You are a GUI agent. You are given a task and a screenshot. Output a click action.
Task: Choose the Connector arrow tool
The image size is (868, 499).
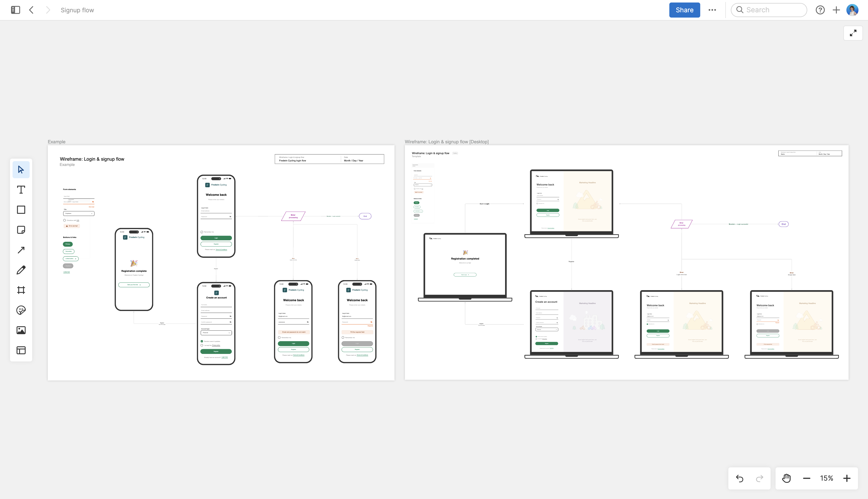pos(21,250)
